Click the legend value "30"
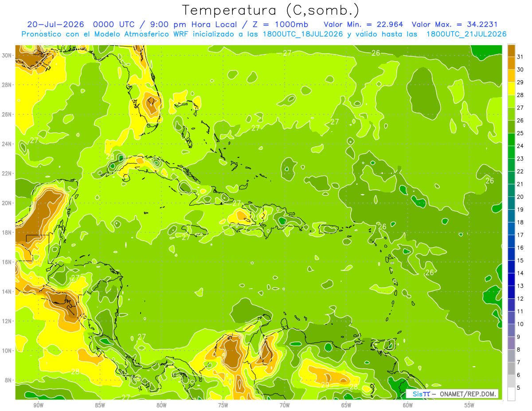 pos(520,70)
